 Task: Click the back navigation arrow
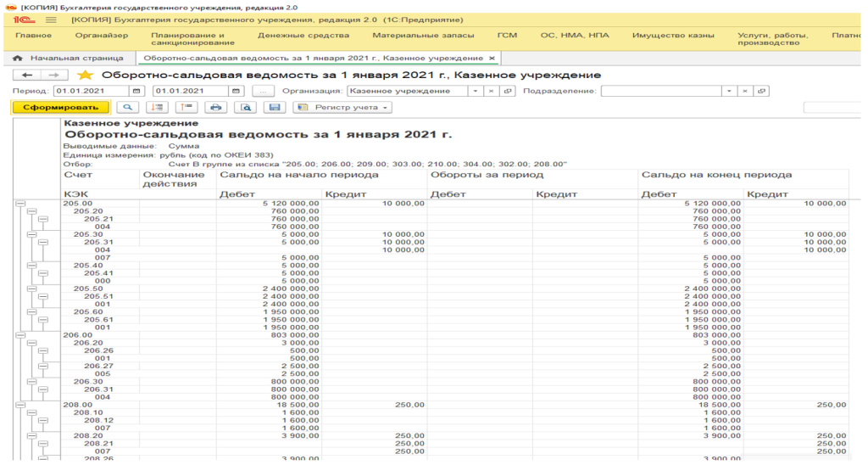tap(27, 76)
